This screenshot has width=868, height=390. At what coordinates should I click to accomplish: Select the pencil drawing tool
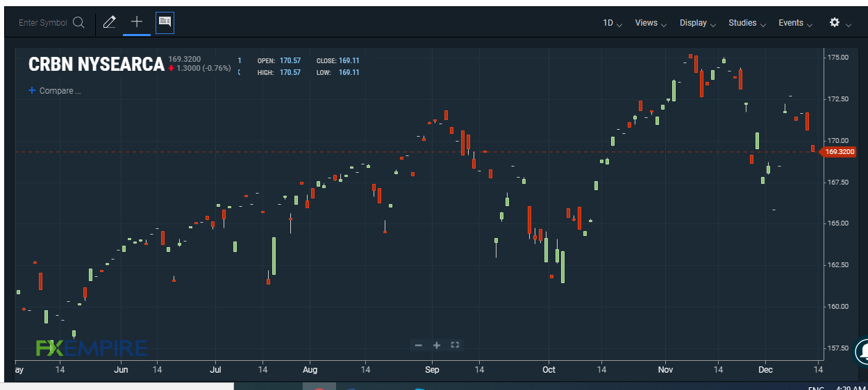pos(109,22)
